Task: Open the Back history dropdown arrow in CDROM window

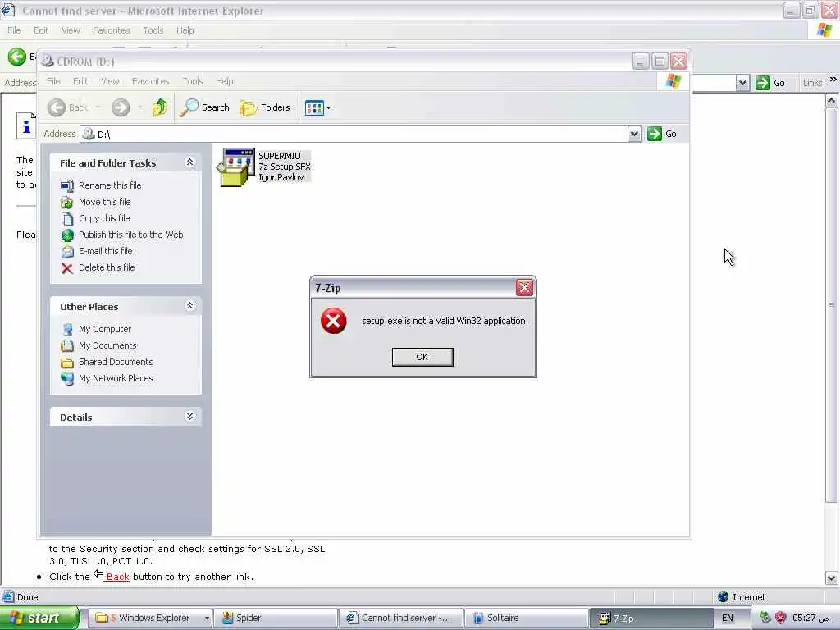Action: click(98, 107)
